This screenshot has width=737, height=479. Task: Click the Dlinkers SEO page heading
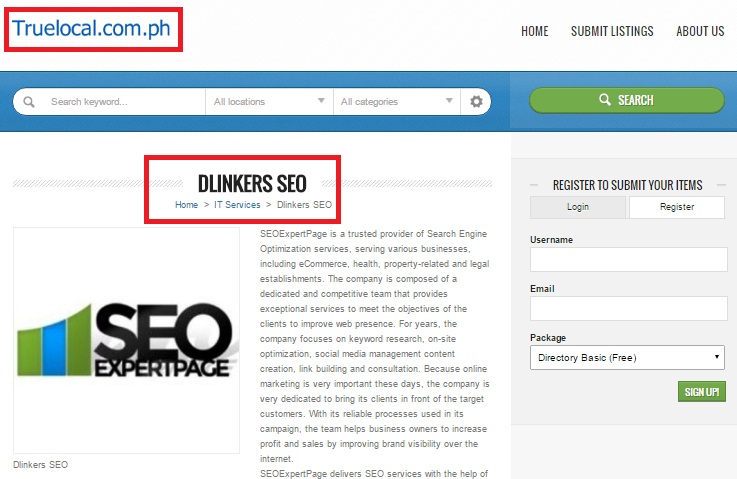point(252,183)
